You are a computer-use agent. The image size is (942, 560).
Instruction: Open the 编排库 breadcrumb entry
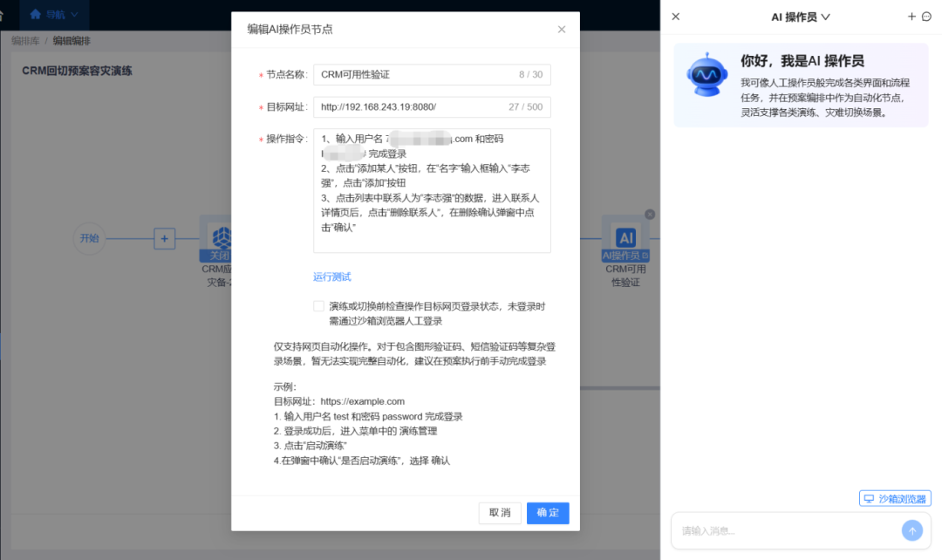coord(24,38)
